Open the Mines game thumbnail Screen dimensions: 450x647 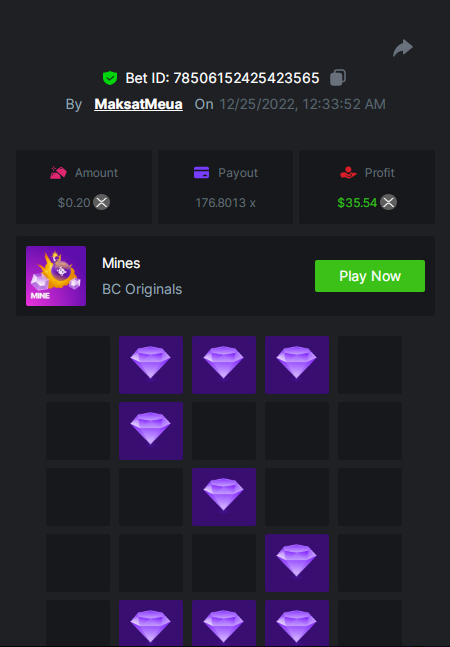[x=56, y=276]
